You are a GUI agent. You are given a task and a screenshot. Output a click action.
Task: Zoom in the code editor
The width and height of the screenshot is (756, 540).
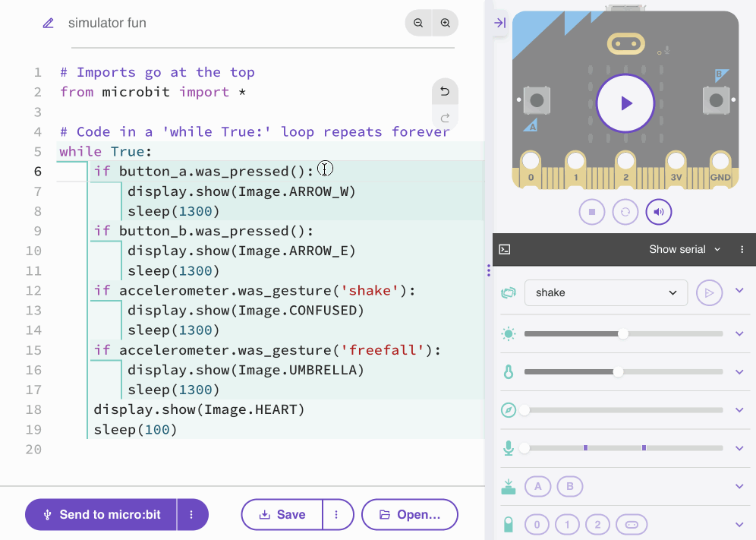click(x=446, y=23)
